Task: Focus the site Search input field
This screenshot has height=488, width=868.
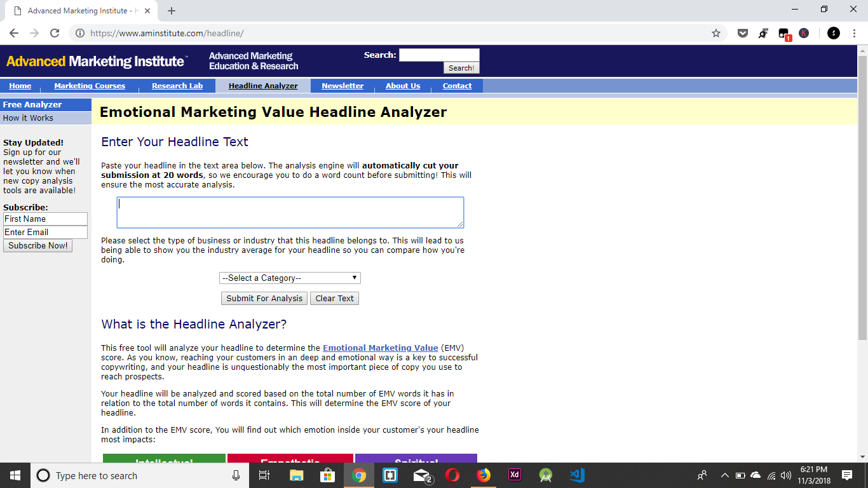Action: pyautogui.click(x=439, y=55)
